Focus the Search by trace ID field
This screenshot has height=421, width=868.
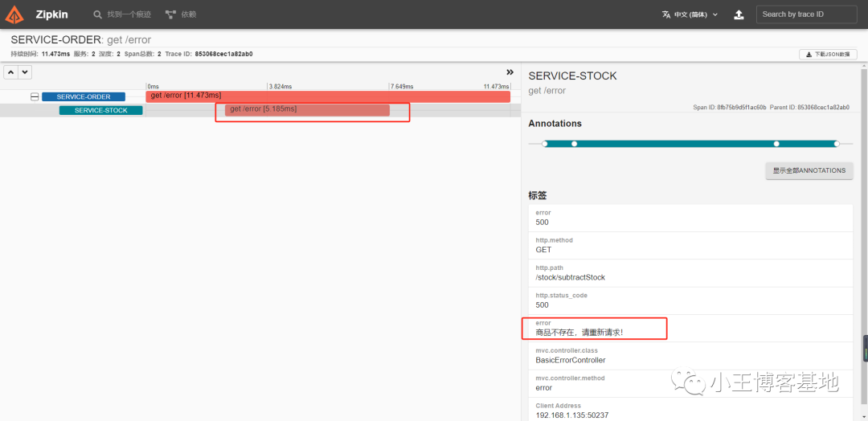[x=807, y=14]
